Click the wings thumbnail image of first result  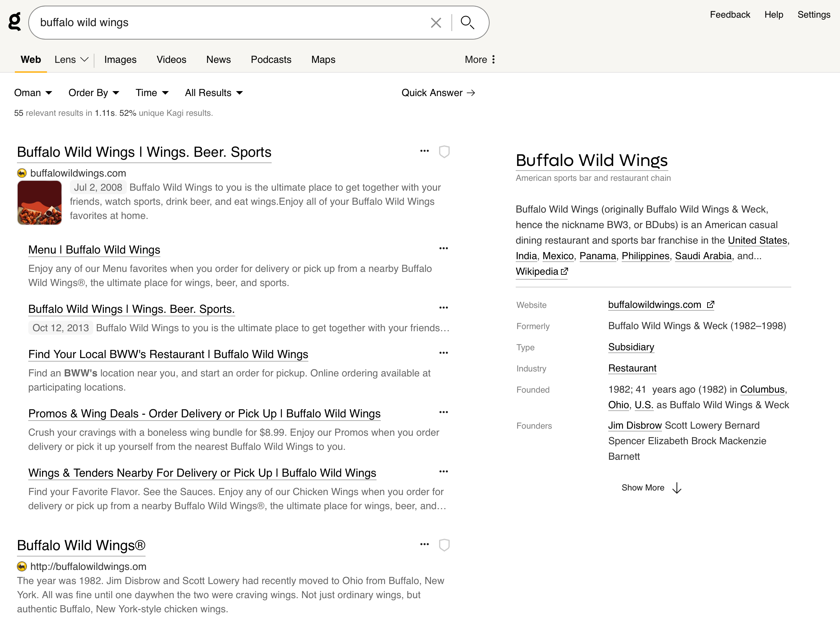coord(39,203)
